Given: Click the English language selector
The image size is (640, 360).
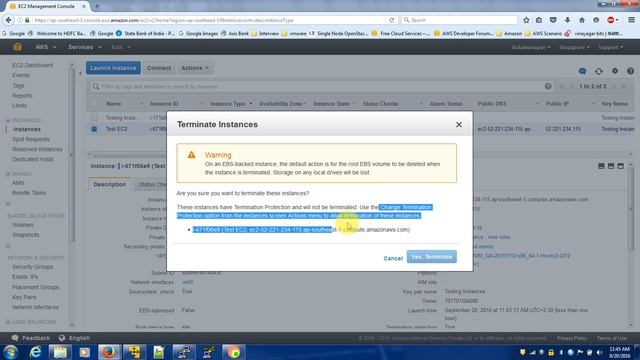Looking at the screenshot, I should pyautogui.click(x=75, y=338).
